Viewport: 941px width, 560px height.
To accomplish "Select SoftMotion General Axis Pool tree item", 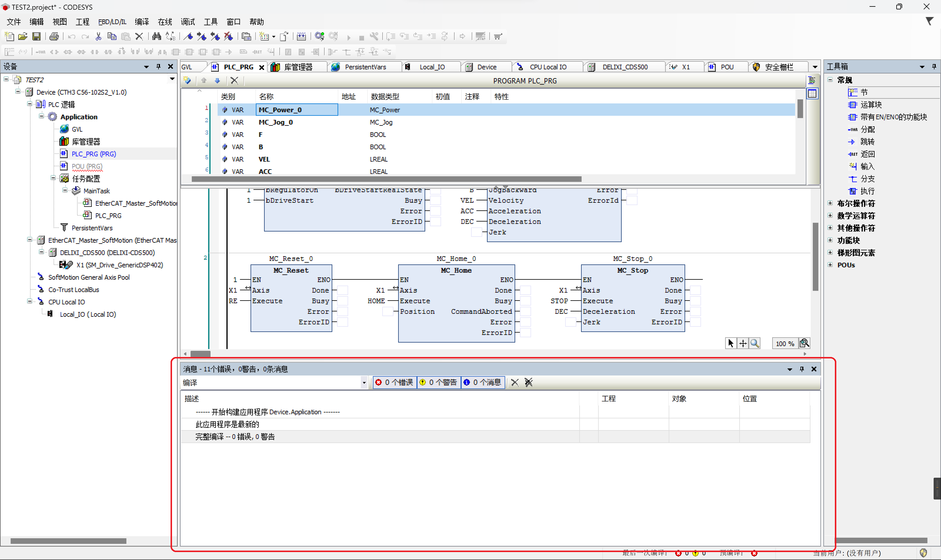I will [x=89, y=277].
